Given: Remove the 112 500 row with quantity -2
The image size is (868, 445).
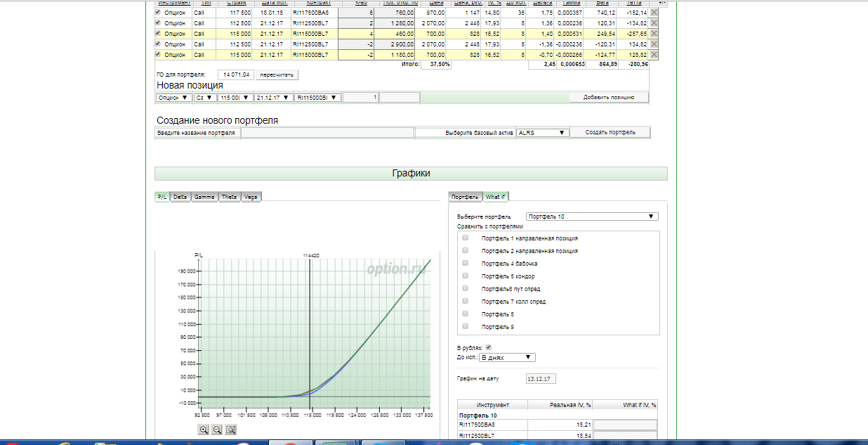Looking at the screenshot, I should coord(654,44).
